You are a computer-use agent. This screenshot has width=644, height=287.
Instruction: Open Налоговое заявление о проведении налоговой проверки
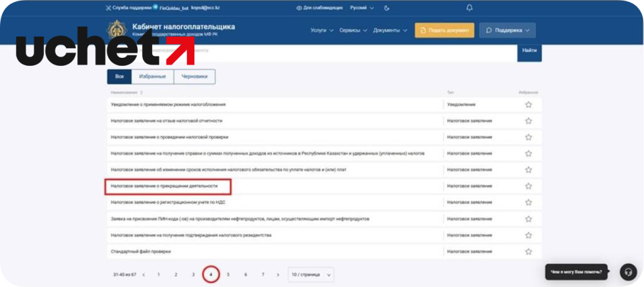point(170,137)
